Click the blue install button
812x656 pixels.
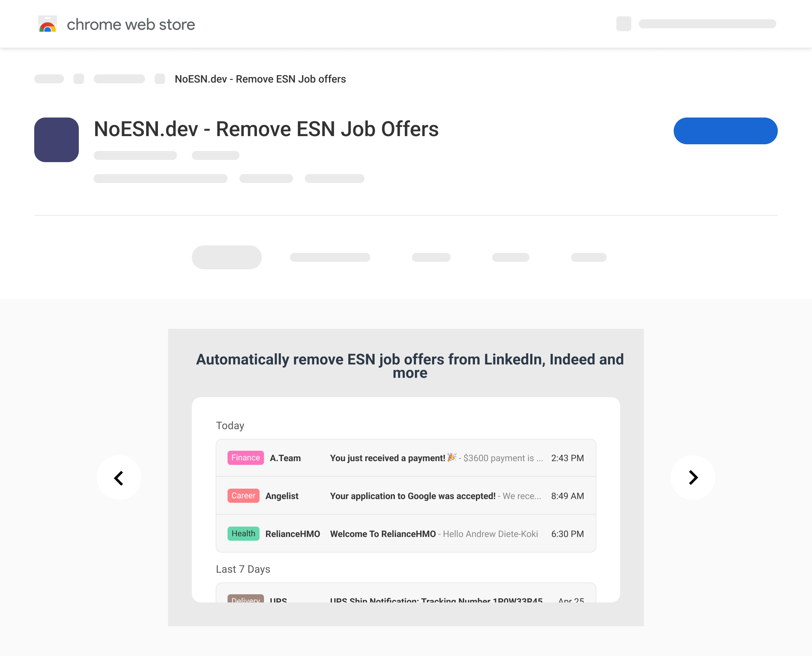(725, 131)
